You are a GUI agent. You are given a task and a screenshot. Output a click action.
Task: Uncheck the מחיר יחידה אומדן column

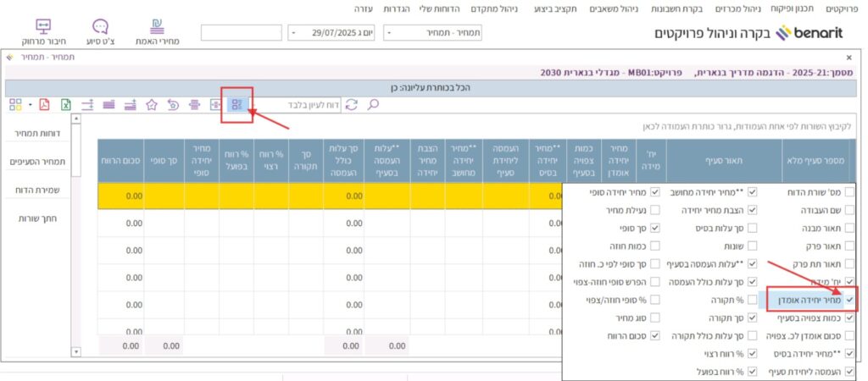click(x=849, y=299)
